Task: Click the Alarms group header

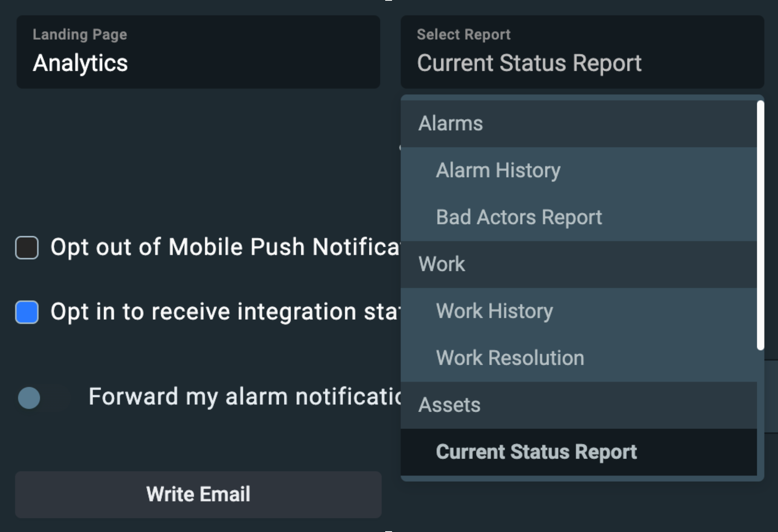Action: click(x=450, y=123)
